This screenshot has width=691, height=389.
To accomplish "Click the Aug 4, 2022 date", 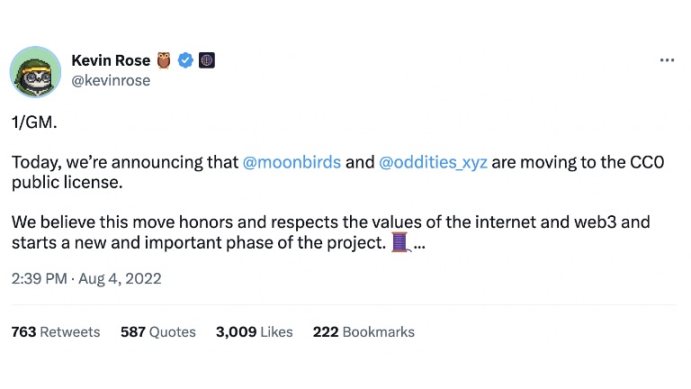I will 120,278.
